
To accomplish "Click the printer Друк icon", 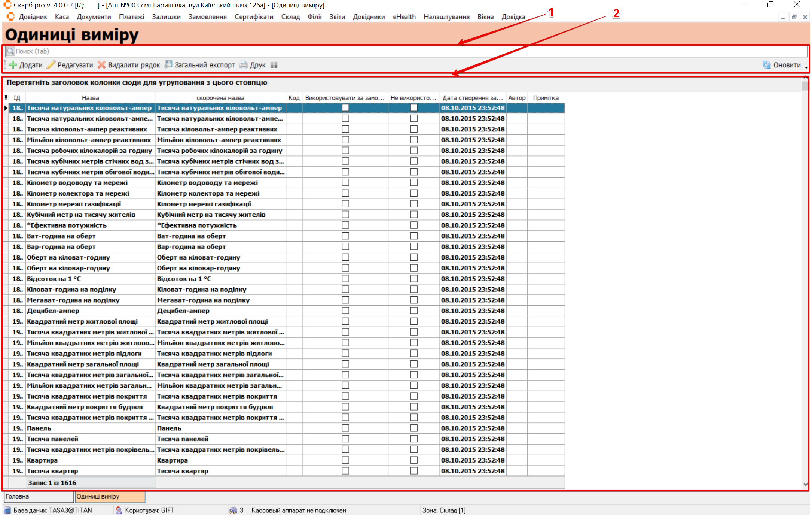I will pyautogui.click(x=244, y=65).
